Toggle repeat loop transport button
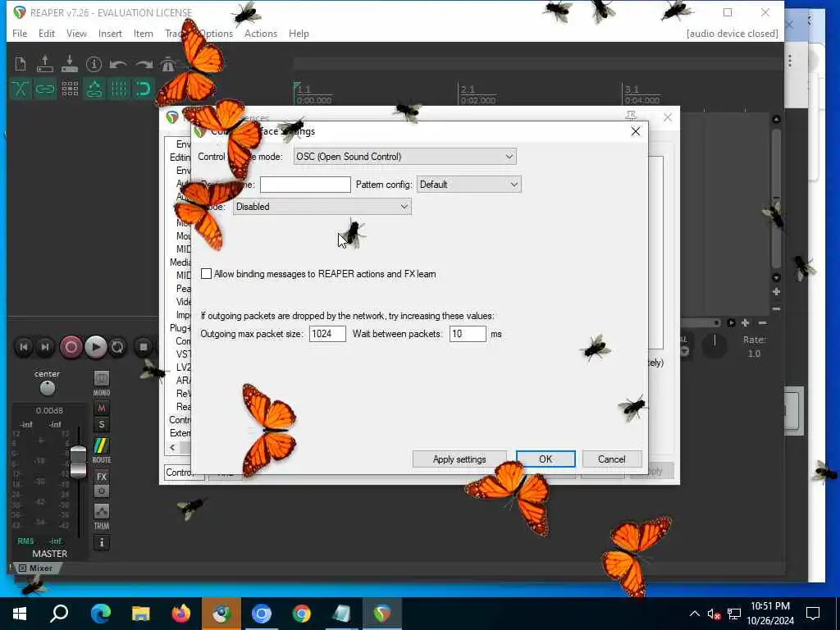This screenshot has height=630, width=840. coord(117,347)
